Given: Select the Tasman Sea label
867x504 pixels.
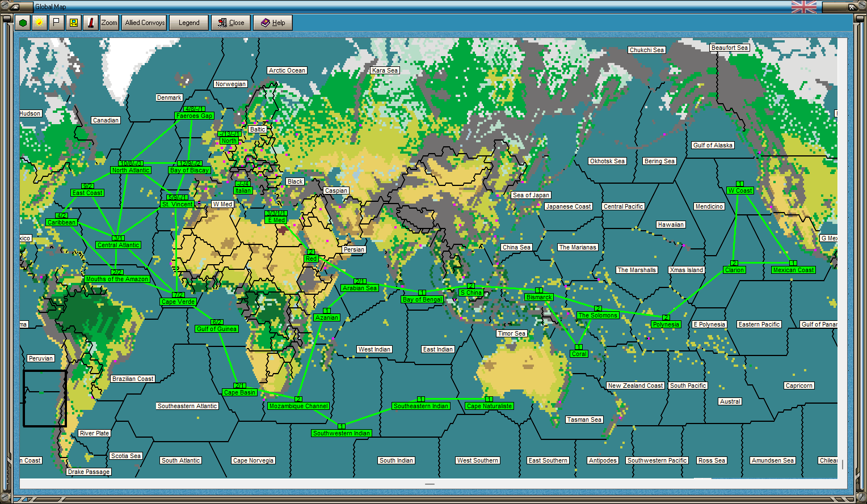Looking at the screenshot, I should tap(584, 420).
